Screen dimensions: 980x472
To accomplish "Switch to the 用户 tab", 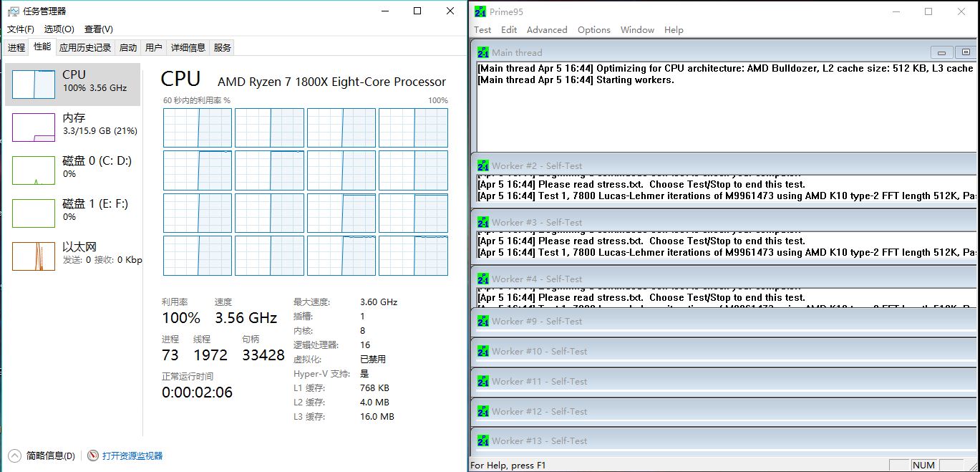I will 154,48.
